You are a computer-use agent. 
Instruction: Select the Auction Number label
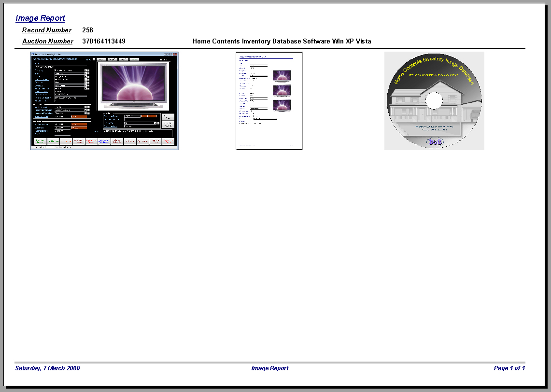click(48, 41)
